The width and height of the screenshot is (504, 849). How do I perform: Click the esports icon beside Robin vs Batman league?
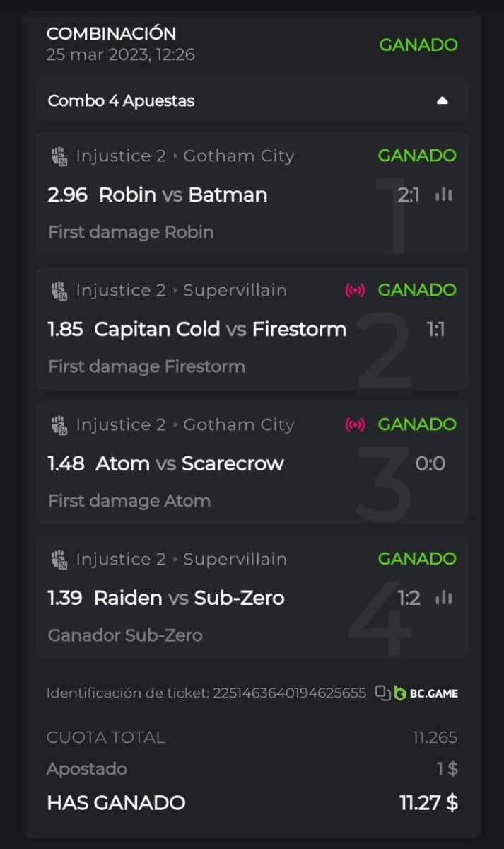(59, 156)
